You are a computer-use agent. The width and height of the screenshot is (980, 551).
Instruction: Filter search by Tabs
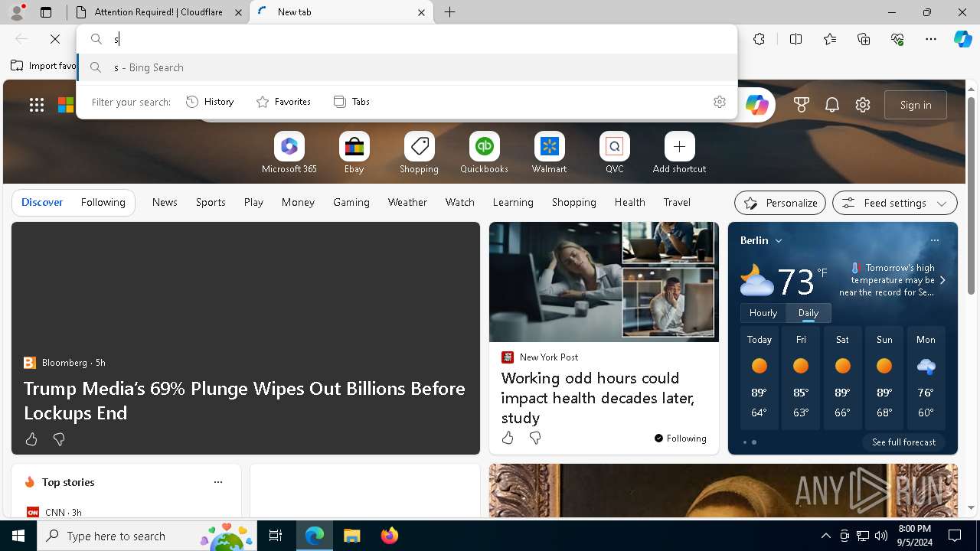tap(351, 102)
